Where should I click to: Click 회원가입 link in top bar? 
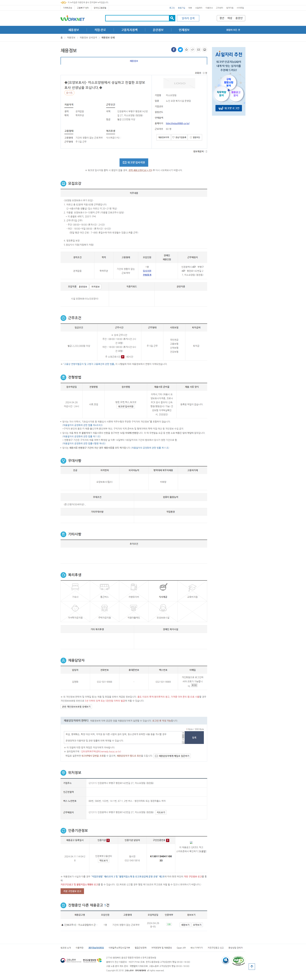(181, 8)
